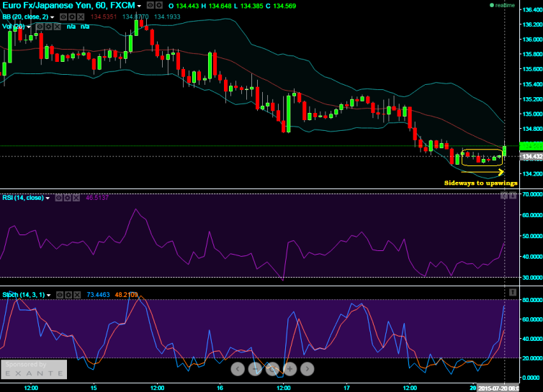Reset chart view with circular arrow button
Viewport: 543px width, 392px height.
coord(272,369)
